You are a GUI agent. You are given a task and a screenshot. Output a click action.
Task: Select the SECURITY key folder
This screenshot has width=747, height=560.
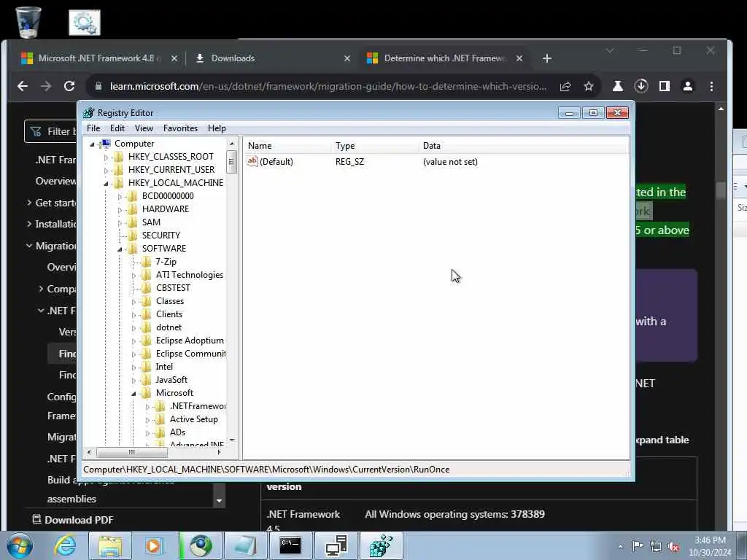coord(160,236)
